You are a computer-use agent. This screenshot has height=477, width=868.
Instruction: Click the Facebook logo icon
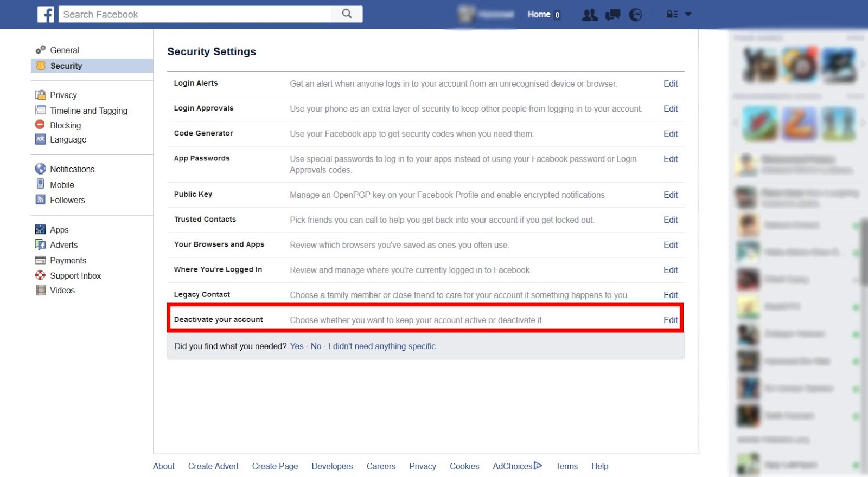(46, 14)
